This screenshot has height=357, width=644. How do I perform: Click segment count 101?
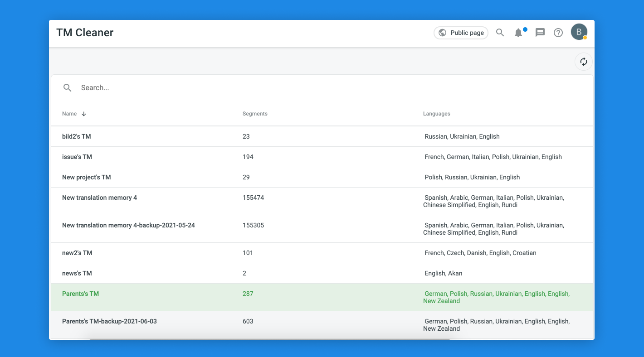point(248,253)
